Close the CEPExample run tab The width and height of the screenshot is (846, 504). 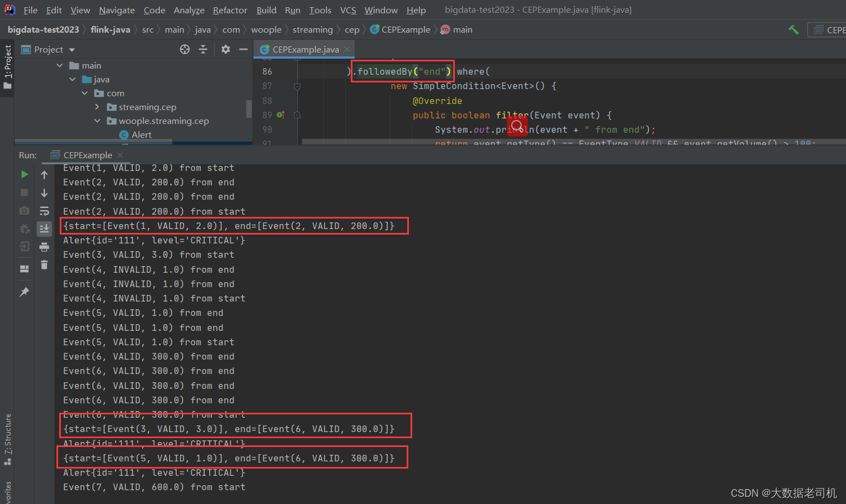pos(120,155)
